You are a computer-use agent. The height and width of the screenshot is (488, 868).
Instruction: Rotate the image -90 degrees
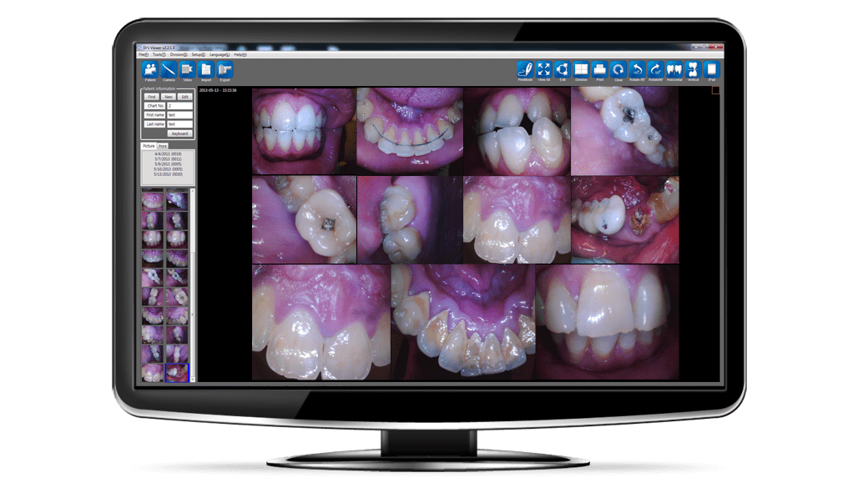click(x=638, y=69)
